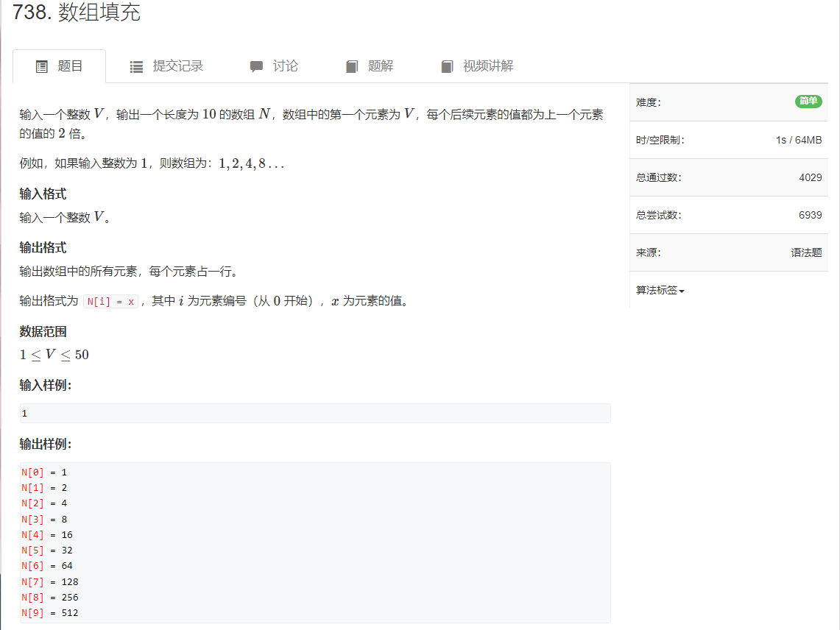
Task: Click the document icon beside 题目
Action: click(42, 67)
